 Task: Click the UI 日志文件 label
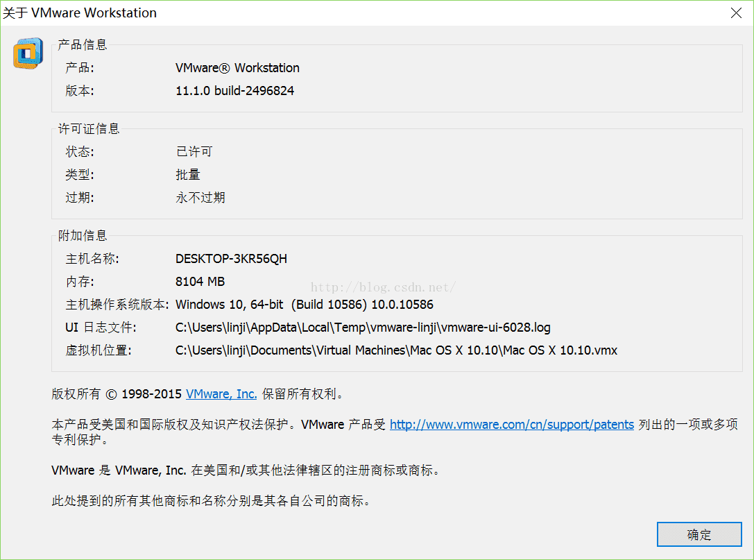101,328
